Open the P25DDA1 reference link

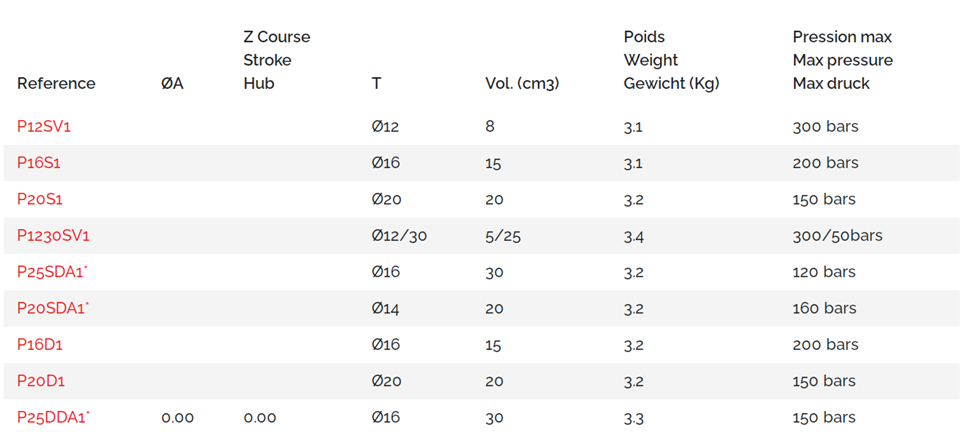[x=54, y=417]
